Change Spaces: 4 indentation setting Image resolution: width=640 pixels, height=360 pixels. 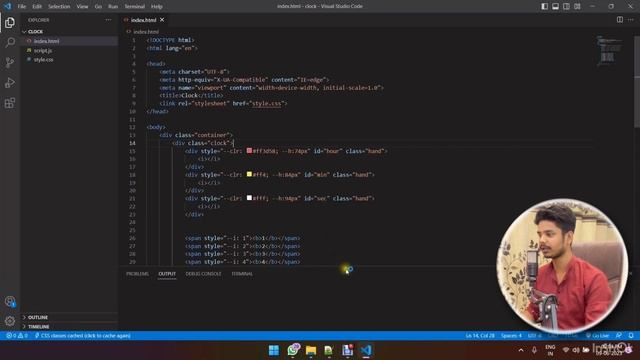pyautogui.click(x=511, y=336)
